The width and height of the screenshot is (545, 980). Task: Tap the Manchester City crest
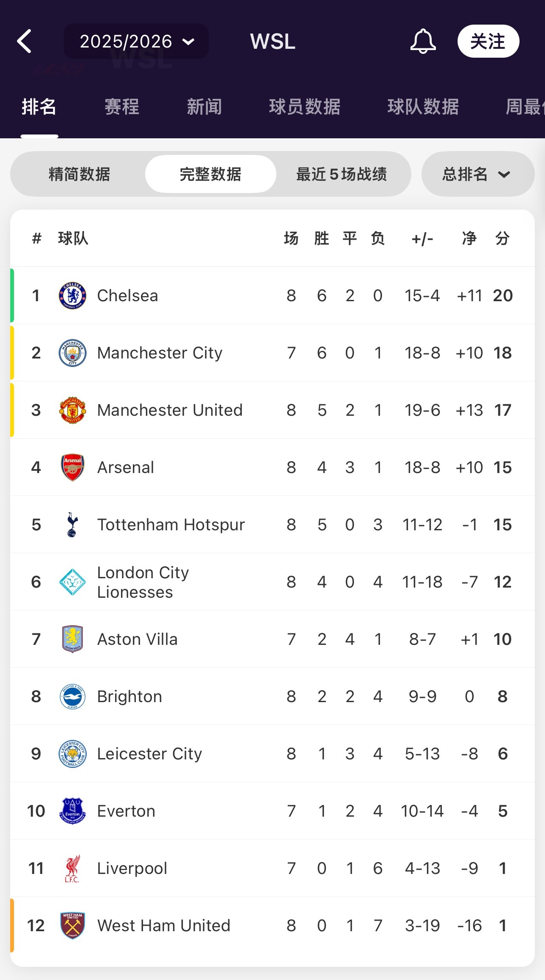pos(73,353)
